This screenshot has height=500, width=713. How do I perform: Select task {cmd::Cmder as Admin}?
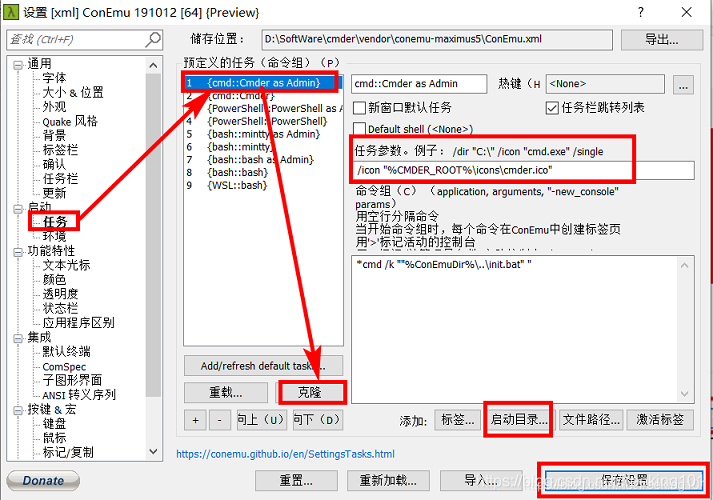[262, 83]
